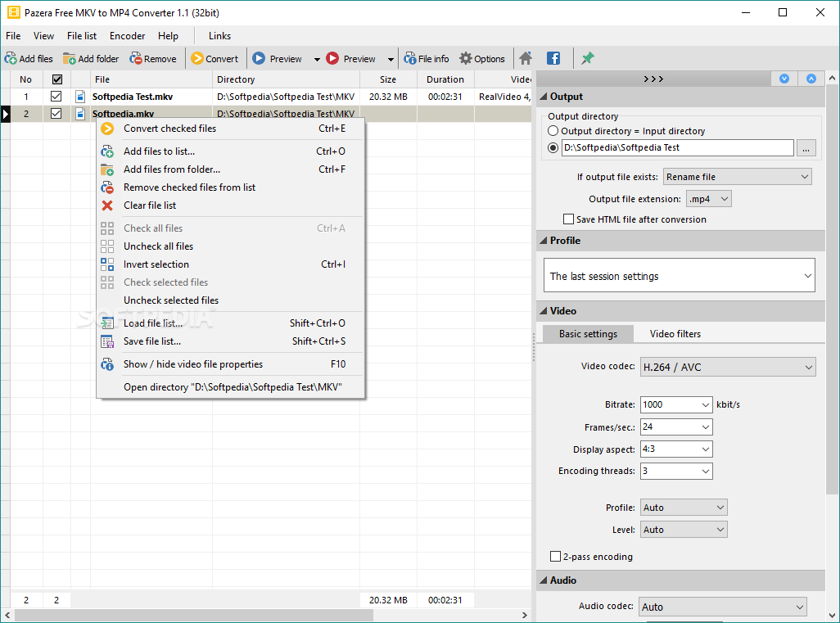The image size is (840, 623).
Task: Choose Uncheck selected files in context menu
Action: (x=230, y=300)
